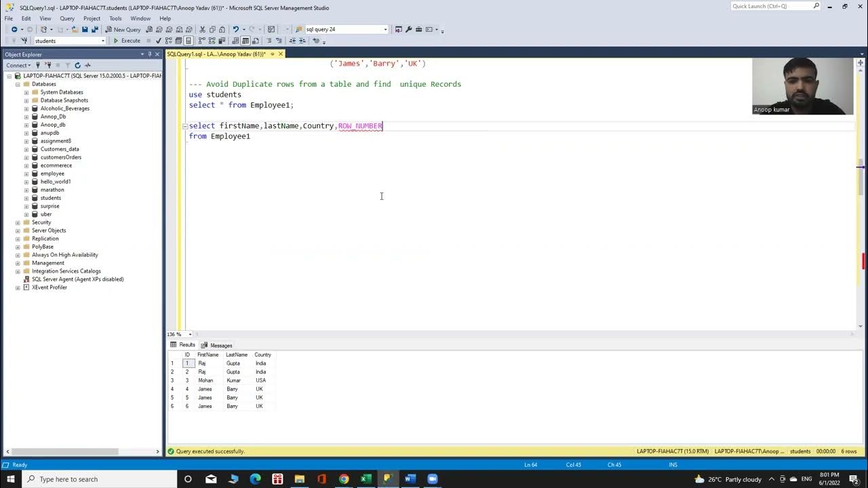
Task: Click the FirstName column header
Action: [x=208, y=354]
